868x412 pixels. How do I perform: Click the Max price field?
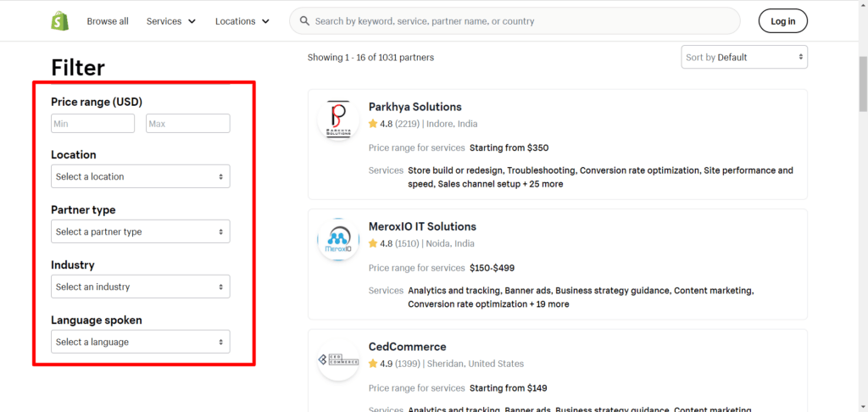(x=188, y=124)
